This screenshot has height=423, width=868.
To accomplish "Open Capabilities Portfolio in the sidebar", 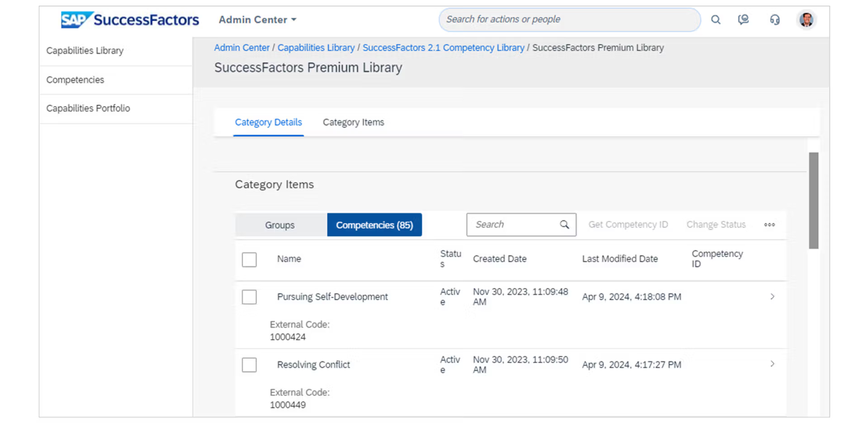I will pos(88,108).
